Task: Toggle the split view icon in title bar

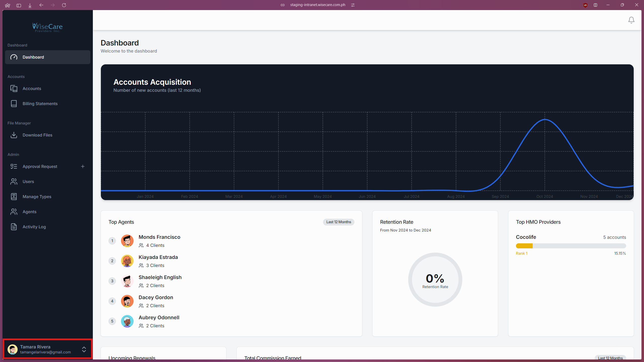Action: coord(595,5)
